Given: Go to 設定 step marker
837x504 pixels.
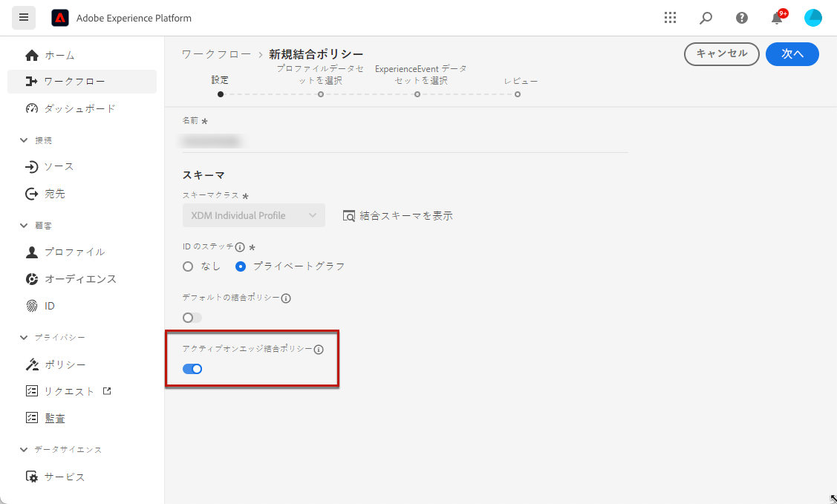Looking at the screenshot, I should tap(221, 94).
